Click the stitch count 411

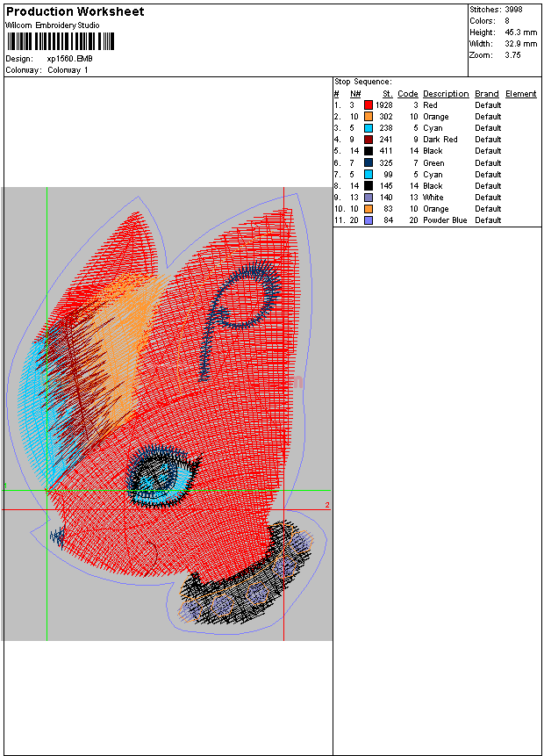(x=386, y=151)
